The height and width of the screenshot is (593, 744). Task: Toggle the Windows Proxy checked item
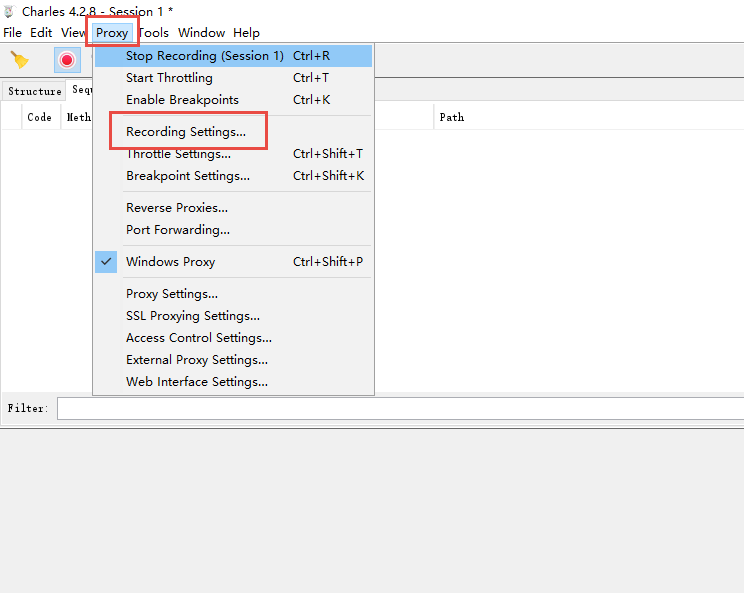[233, 262]
